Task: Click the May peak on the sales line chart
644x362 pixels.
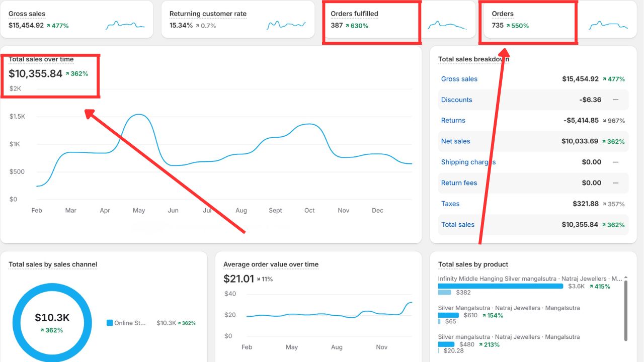Action: pos(139,115)
